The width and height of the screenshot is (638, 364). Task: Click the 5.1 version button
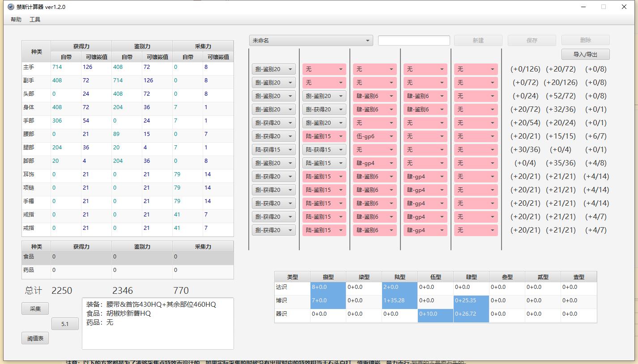(x=64, y=324)
